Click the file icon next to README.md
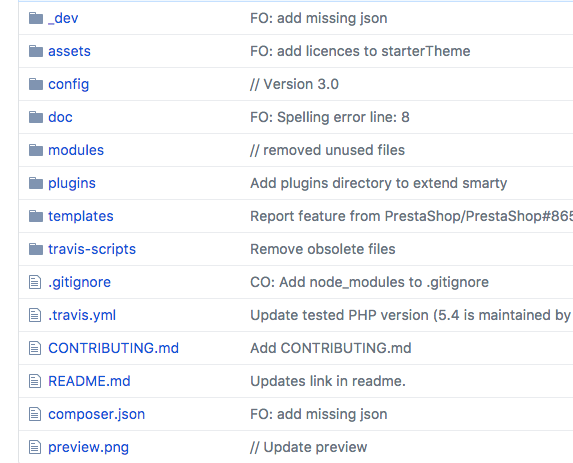 (x=35, y=381)
